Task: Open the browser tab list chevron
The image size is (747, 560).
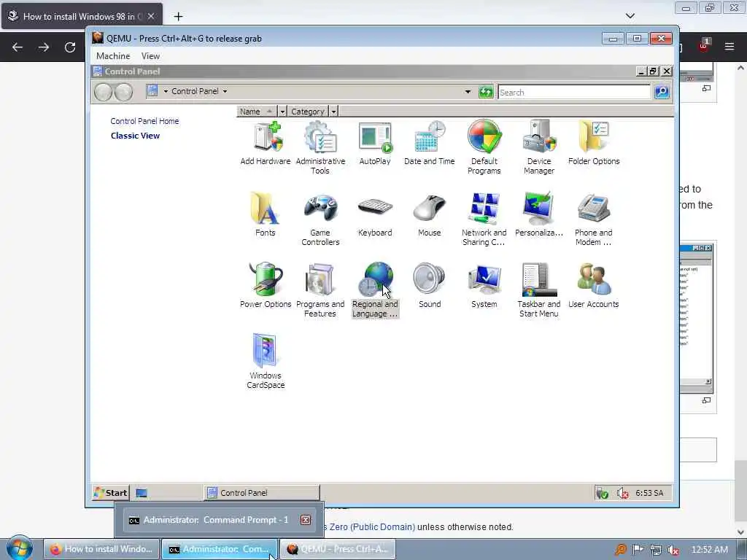Action: tap(630, 16)
